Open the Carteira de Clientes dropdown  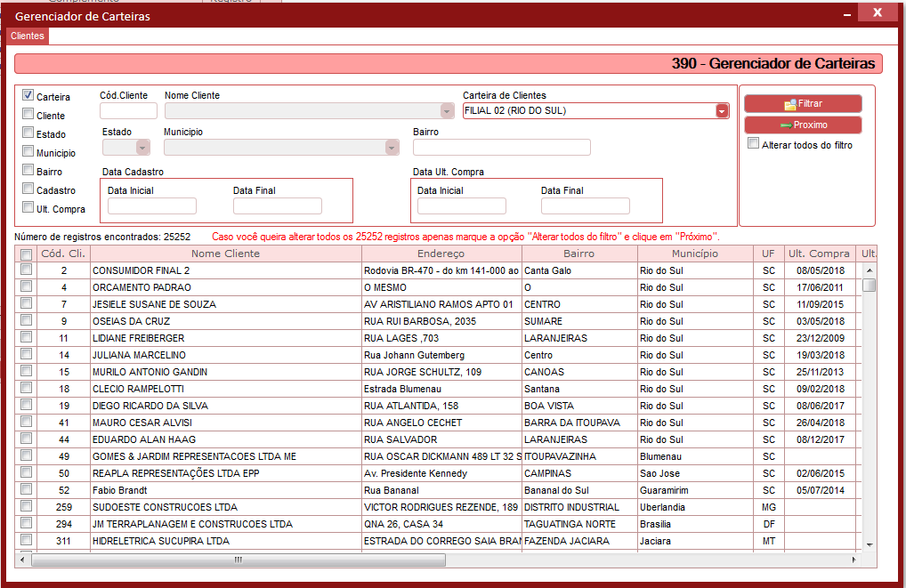[x=722, y=111]
